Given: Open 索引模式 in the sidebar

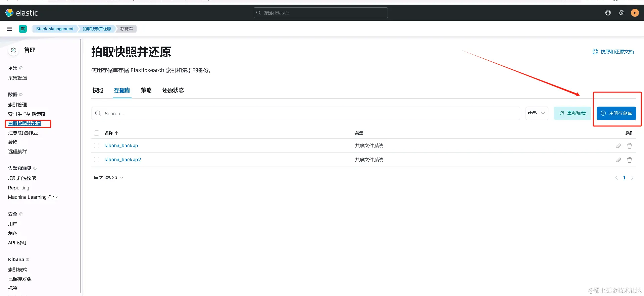Looking at the screenshot, I should click(17, 270).
